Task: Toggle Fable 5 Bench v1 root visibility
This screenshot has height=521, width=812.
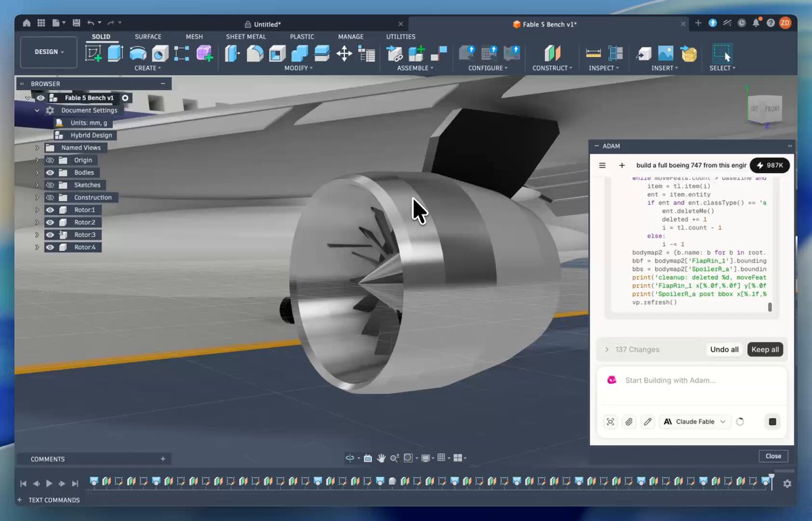Action: [41, 98]
